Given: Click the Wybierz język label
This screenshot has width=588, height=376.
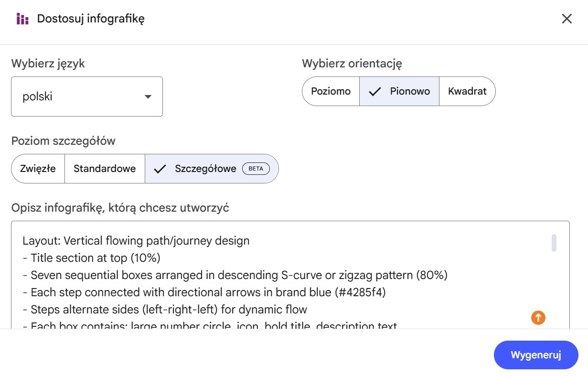Looking at the screenshot, I should point(48,63).
